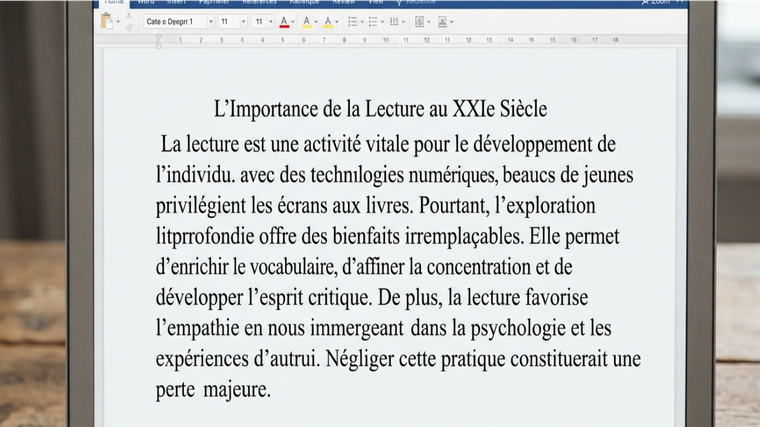The image size is (760, 427).
Task: Click the Paste clipboard icon
Action: coord(107,21)
